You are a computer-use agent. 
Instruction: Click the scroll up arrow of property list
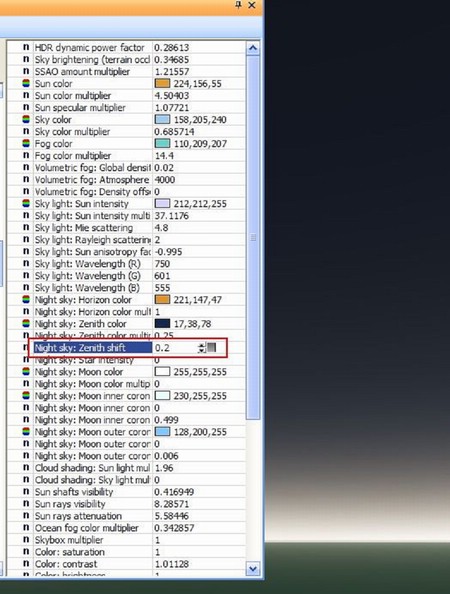tap(253, 48)
